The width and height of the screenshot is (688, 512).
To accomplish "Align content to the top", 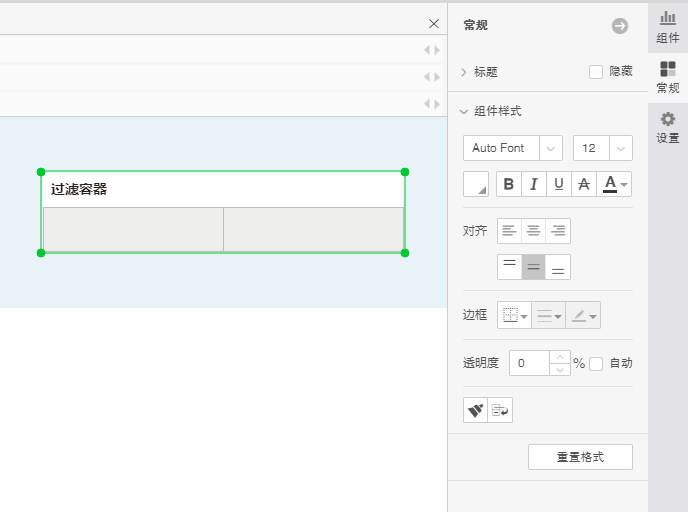I will (x=509, y=267).
